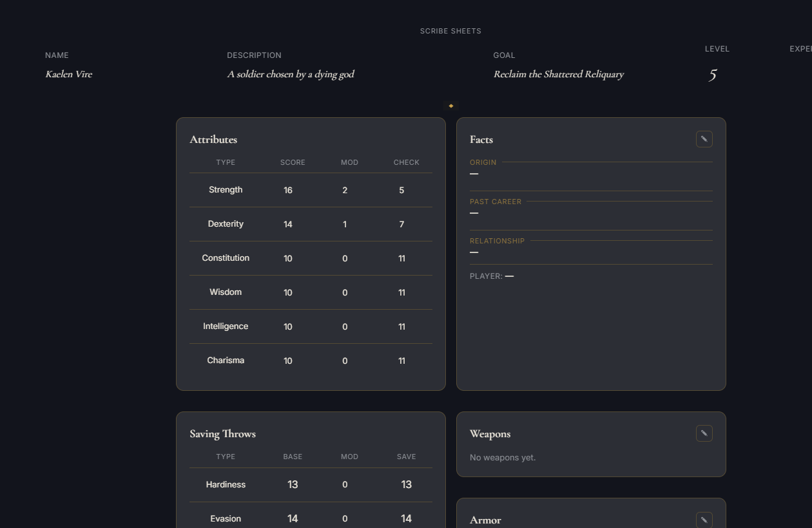Image resolution: width=812 pixels, height=528 pixels.
Task: Select the Charisma attribute row label
Action: (x=226, y=361)
